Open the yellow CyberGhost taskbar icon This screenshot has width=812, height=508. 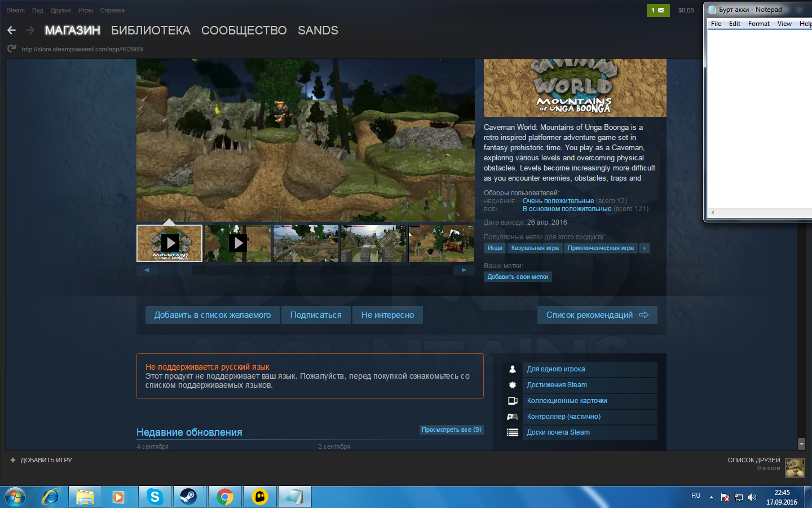tap(260, 497)
